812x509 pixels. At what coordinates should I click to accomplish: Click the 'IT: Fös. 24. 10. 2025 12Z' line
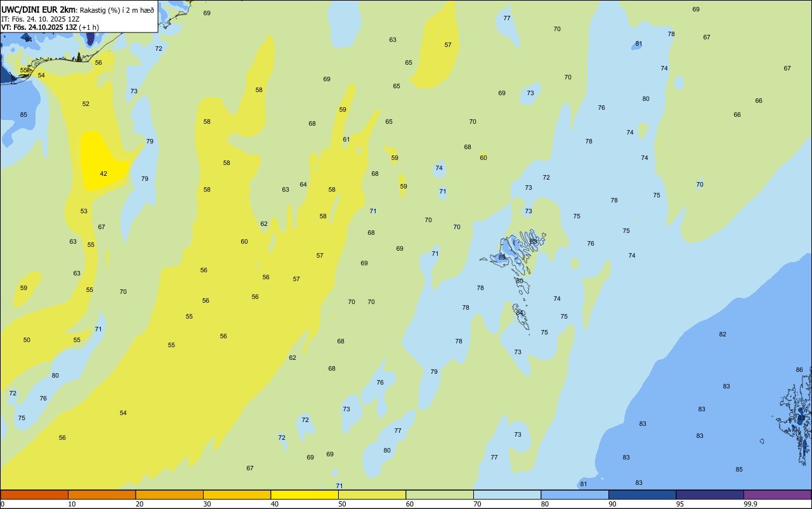pos(40,19)
